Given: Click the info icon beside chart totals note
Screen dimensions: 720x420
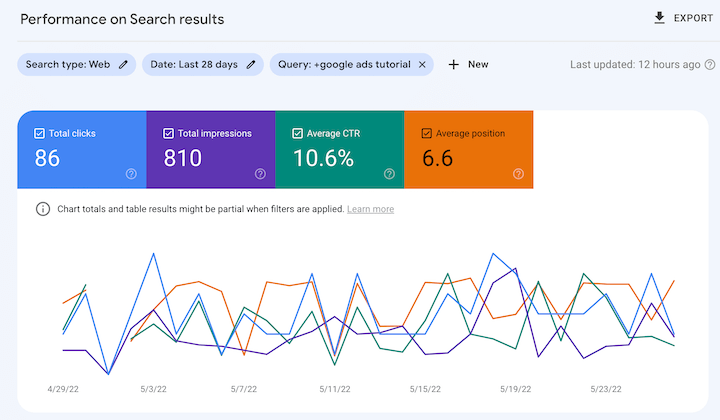Looking at the screenshot, I should click(43, 209).
